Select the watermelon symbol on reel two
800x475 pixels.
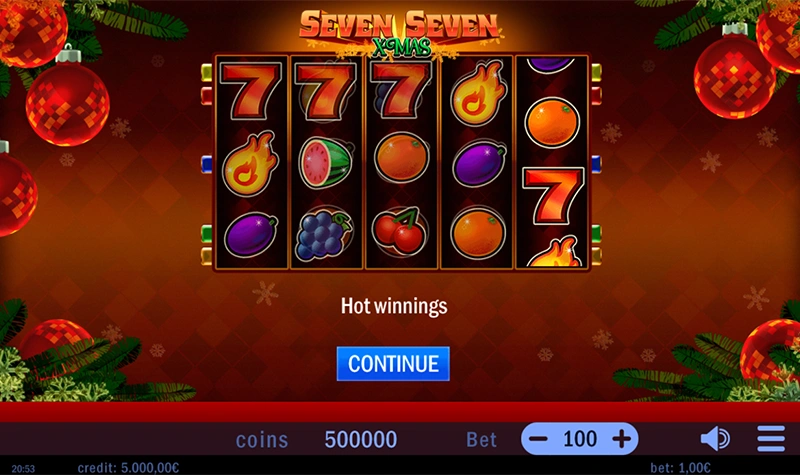click(327, 163)
